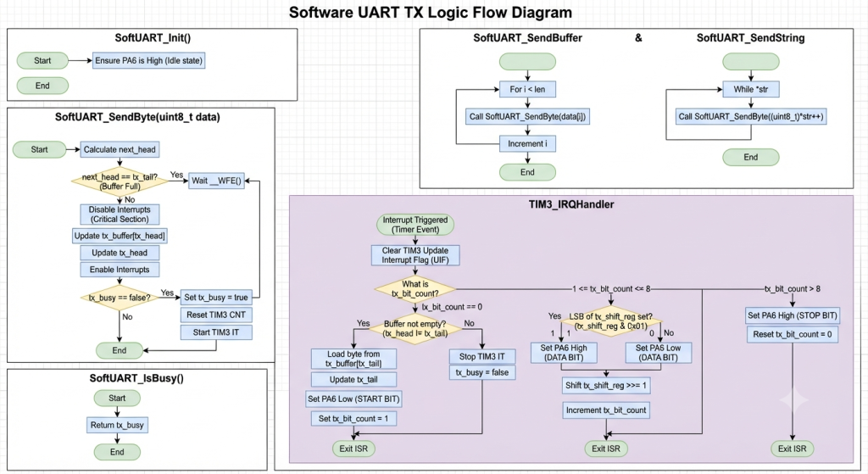Select the 'Disable Interrupts (Critical Section)' box
The image size is (868, 474).
[x=120, y=215]
